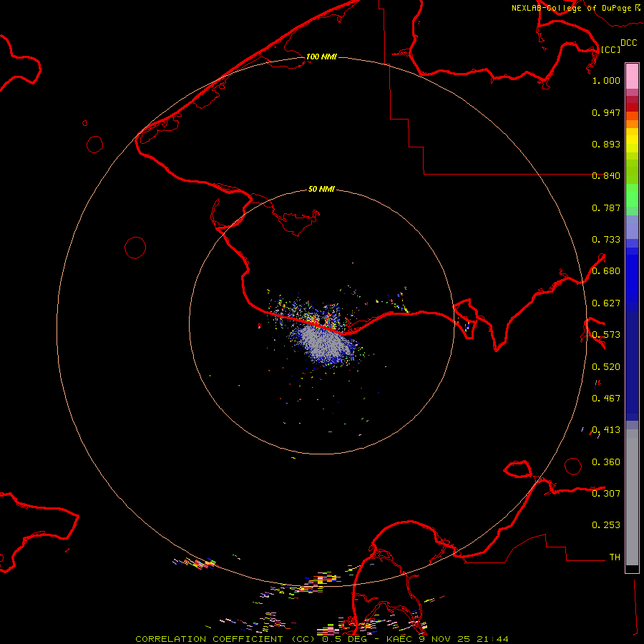
Task: Click the 50 NMI range ring label
Action: click(321, 189)
